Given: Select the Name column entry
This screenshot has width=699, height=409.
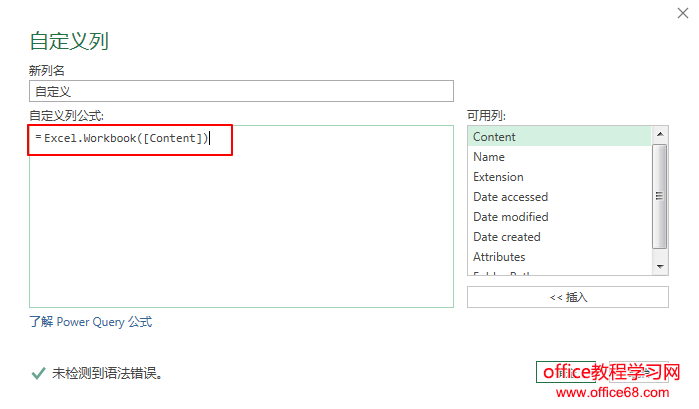Looking at the screenshot, I should click(489, 157).
